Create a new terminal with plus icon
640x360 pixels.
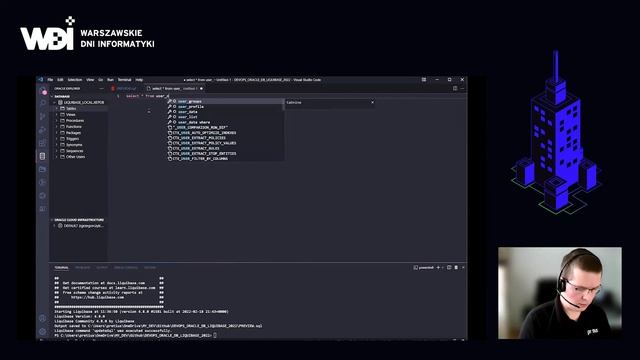[x=438, y=267]
